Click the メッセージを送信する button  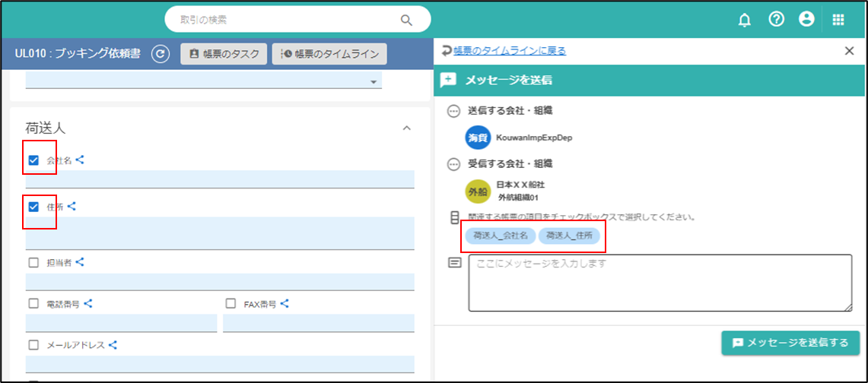[x=790, y=343]
